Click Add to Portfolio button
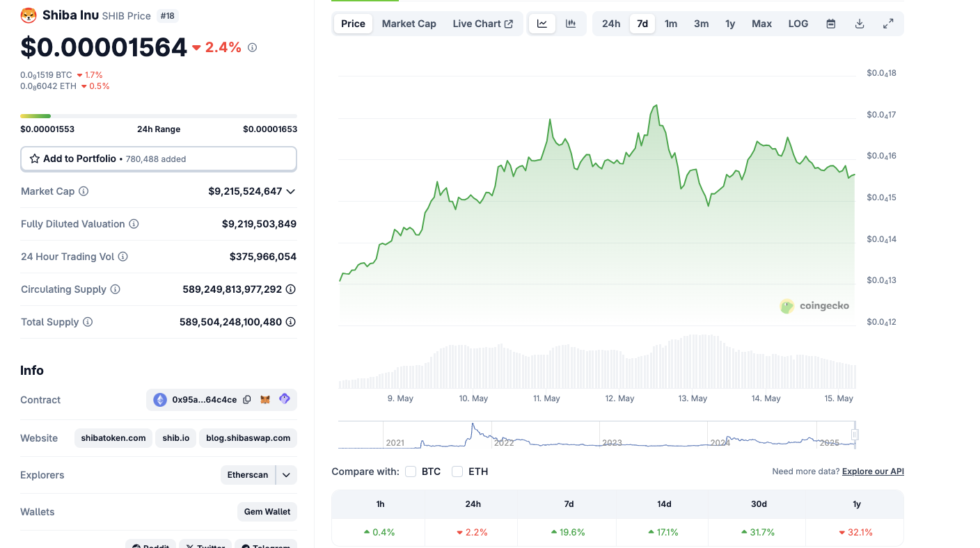Viewport: 980px width, 548px height. [159, 159]
